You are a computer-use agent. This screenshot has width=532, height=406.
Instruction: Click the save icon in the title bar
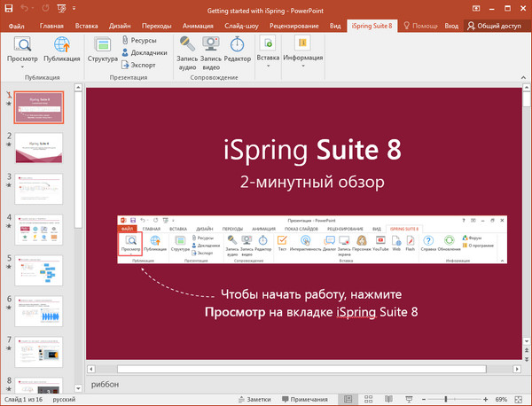coord(10,9)
